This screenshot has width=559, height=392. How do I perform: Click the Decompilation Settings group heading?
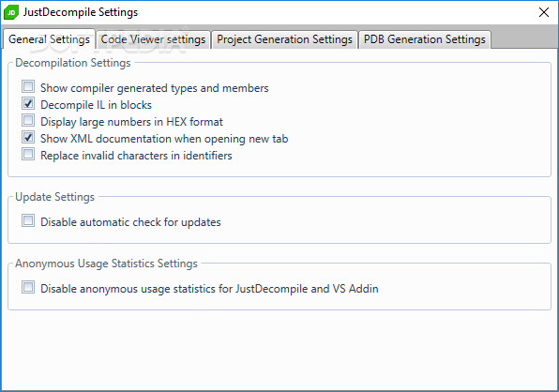[x=73, y=63]
